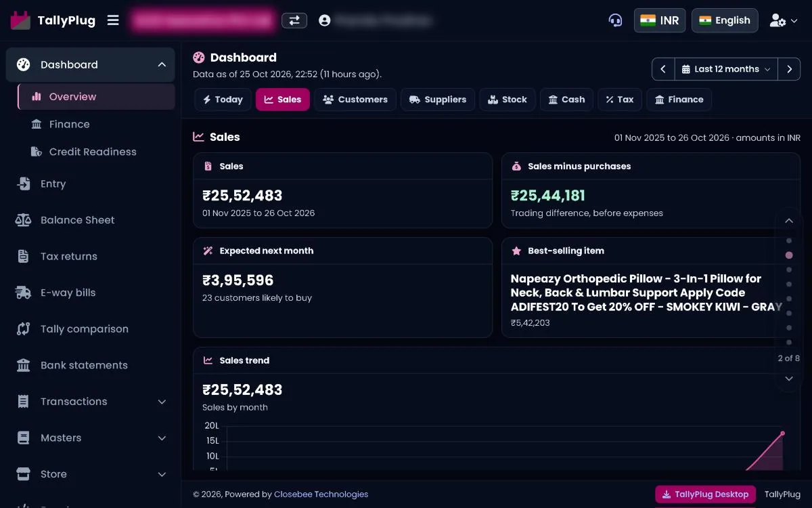
Task: Switch to the Finance tab
Action: click(x=679, y=100)
